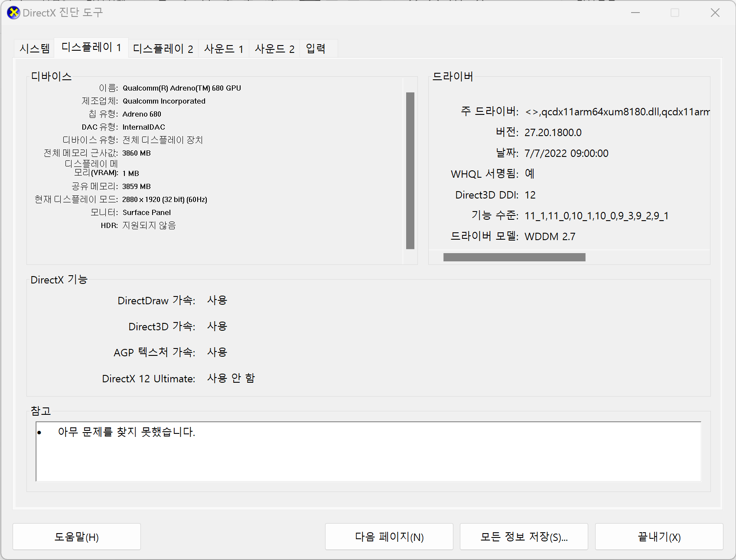Select the Qualcomm(R) Adreno(TM) 680 GPU name

pyautogui.click(x=182, y=88)
